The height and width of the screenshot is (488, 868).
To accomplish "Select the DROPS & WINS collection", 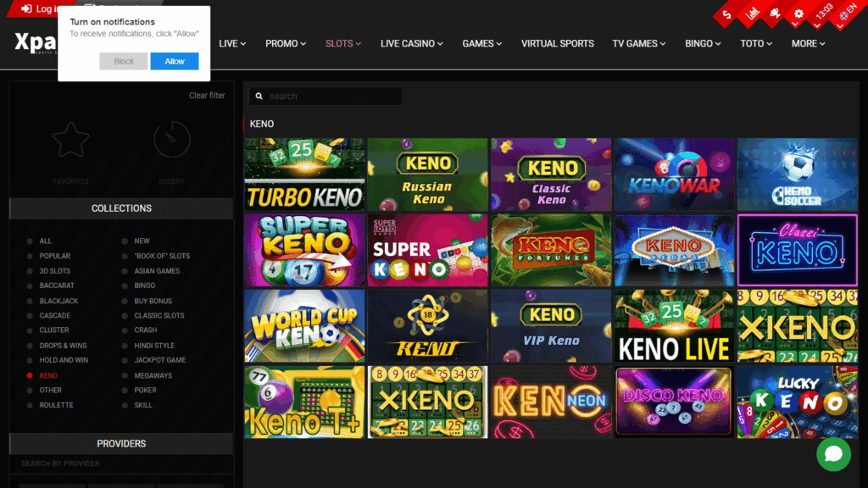I will pos(63,346).
